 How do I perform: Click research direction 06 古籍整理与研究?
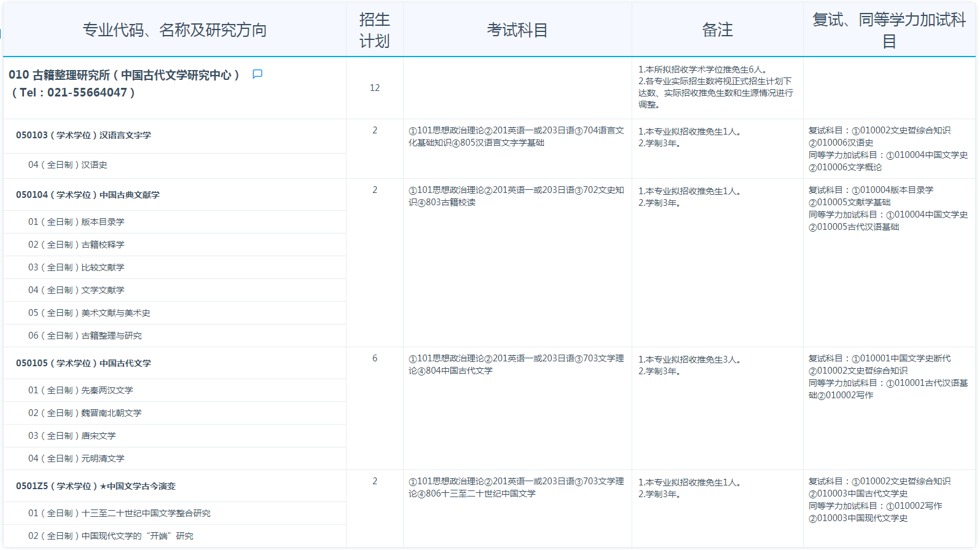(85, 336)
